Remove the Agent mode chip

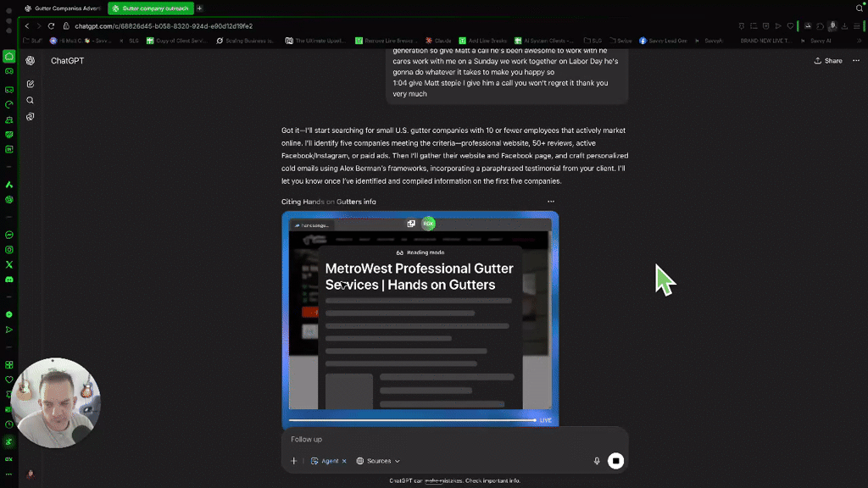tap(344, 461)
